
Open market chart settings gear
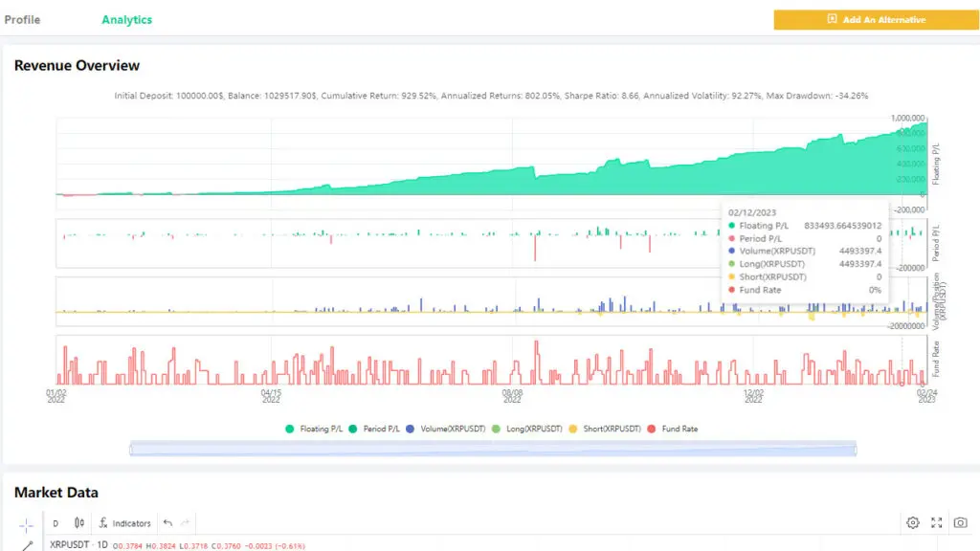point(912,522)
